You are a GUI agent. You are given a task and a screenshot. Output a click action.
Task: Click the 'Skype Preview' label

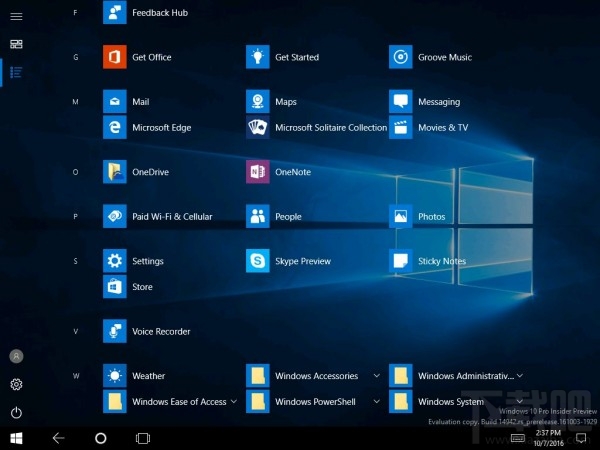click(x=303, y=261)
